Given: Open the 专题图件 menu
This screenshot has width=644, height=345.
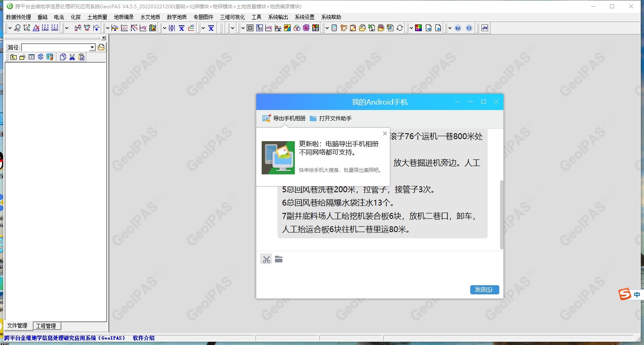Looking at the screenshot, I should pos(204,17).
